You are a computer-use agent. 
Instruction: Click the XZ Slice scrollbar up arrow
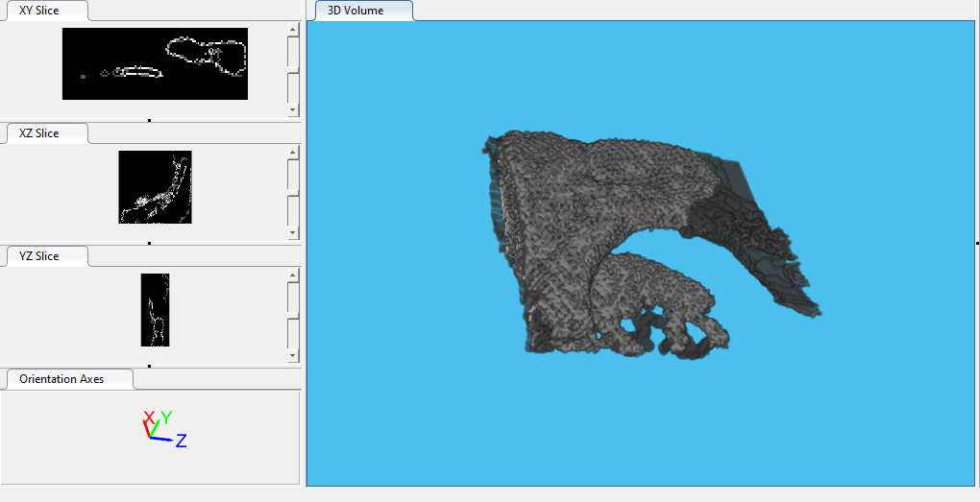293,152
